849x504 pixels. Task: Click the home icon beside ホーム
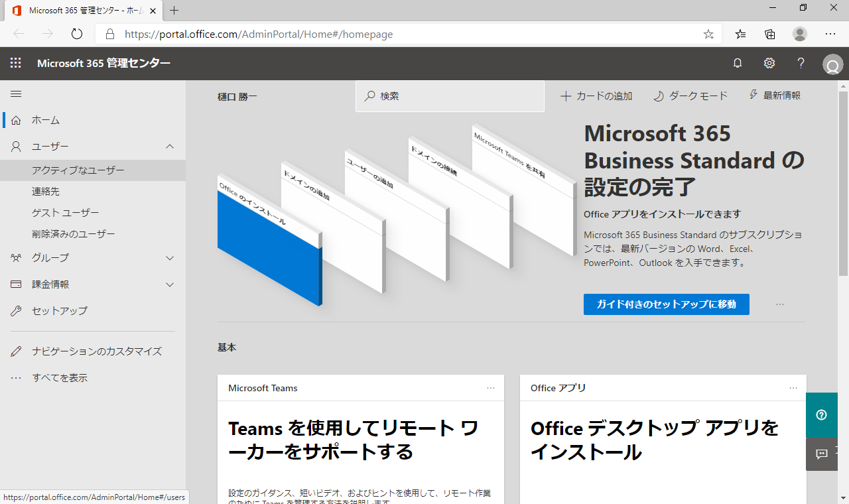click(x=16, y=120)
